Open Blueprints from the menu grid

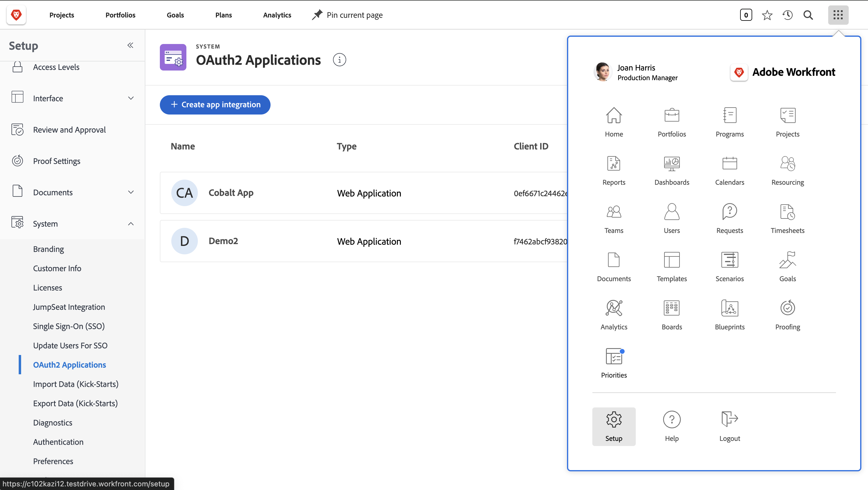coord(730,313)
